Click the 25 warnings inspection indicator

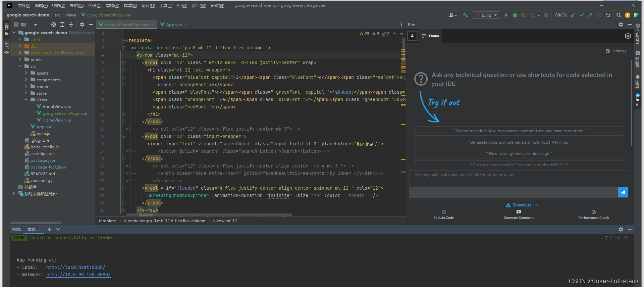click(364, 34)
